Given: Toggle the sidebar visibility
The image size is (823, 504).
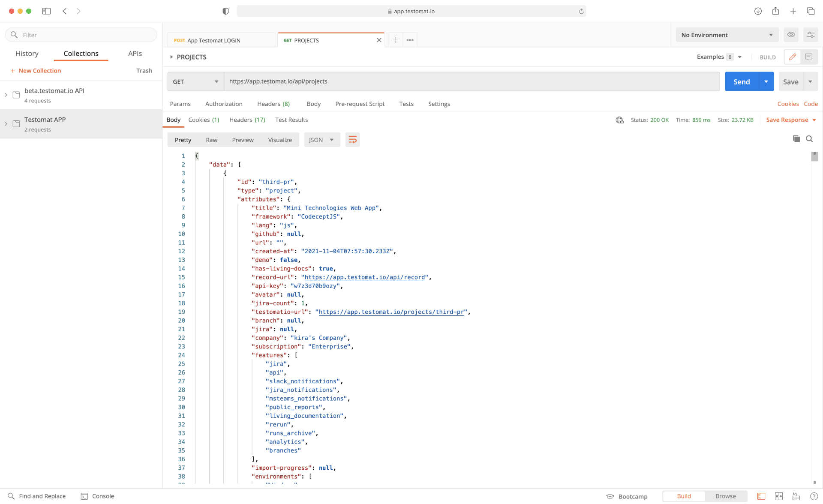Looking at the screenshot, I should [46, 11].
